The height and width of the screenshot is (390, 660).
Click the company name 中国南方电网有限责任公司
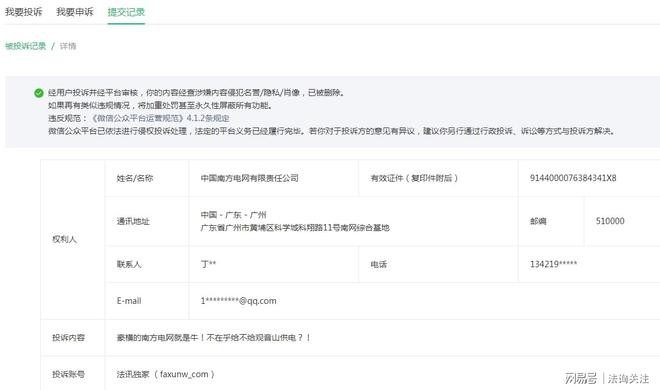point(250,178)
